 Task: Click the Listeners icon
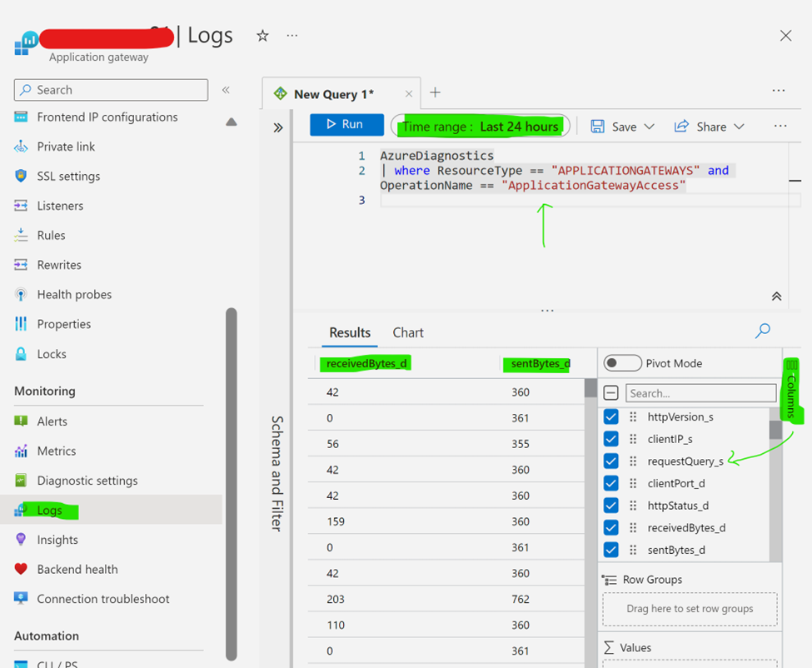pyautogui.click(x=21, y=206)
